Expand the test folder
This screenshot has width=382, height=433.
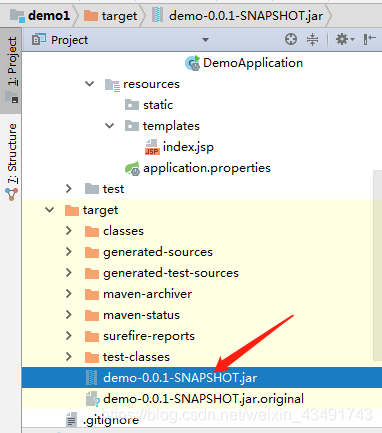pos(69,189)
